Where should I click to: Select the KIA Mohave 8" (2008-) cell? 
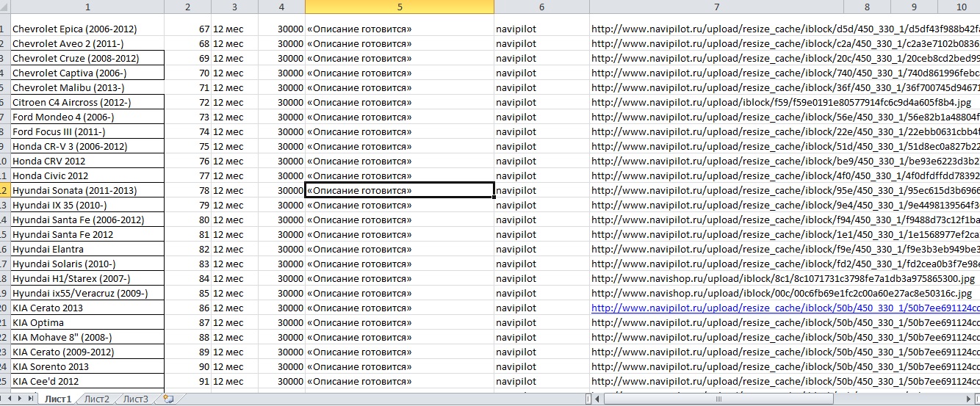coord(87,337)
